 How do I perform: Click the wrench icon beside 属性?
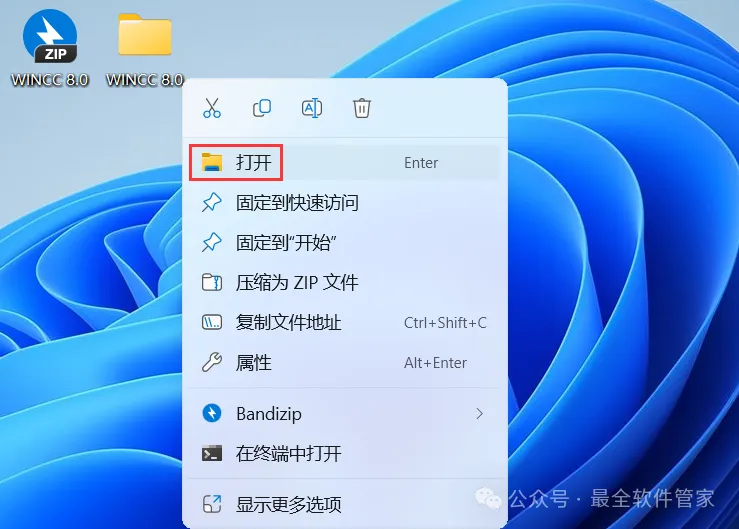212,363
